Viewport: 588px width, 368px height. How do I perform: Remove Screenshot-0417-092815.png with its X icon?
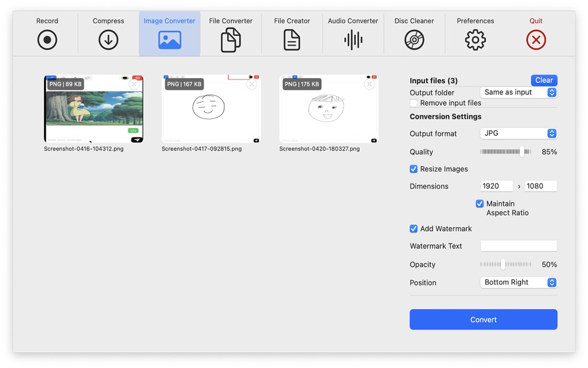point(252,84)
